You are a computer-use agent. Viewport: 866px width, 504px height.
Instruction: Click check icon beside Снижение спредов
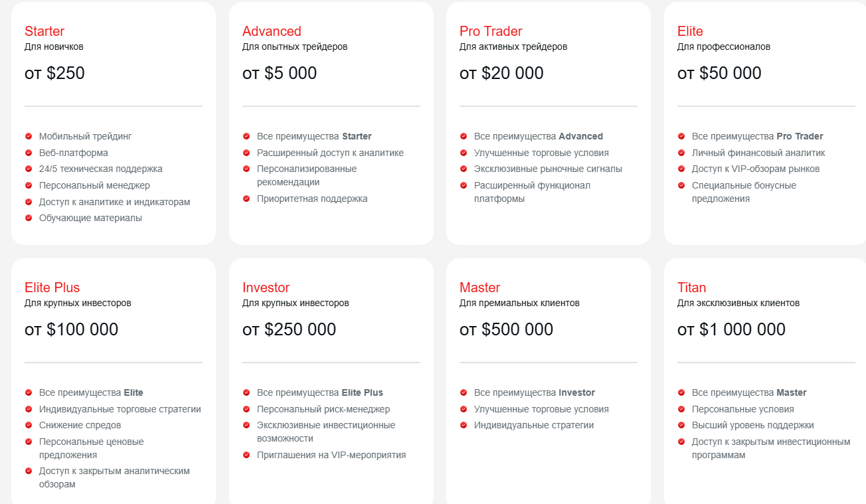29,425
